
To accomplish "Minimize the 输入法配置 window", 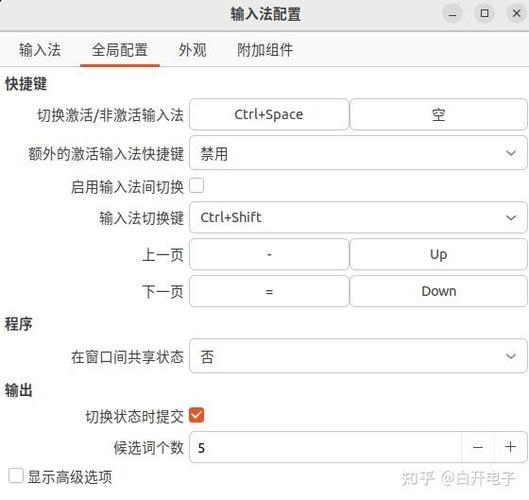I will pyautogui.click(x=452, y=14).
